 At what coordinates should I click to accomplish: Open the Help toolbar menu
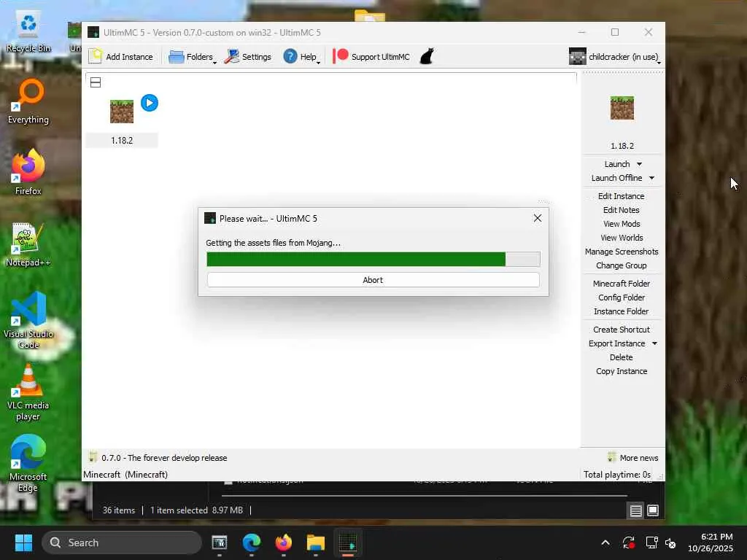pos(301,57)
